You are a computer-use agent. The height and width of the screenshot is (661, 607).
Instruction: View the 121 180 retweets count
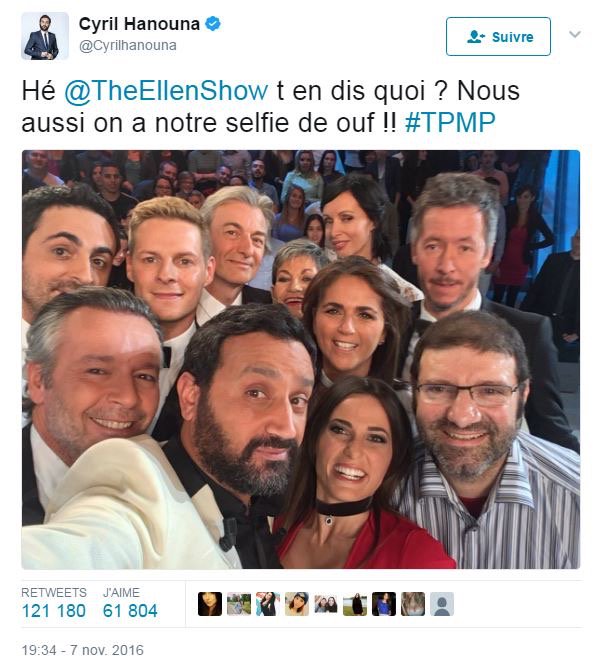tap(54, 610)
